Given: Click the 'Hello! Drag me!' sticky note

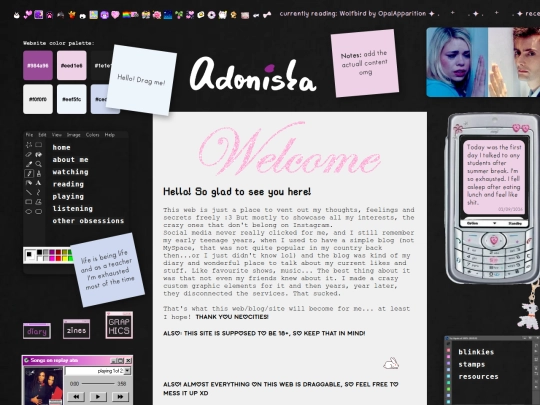Looking at the screenshot, I should (x=141, y=80).
